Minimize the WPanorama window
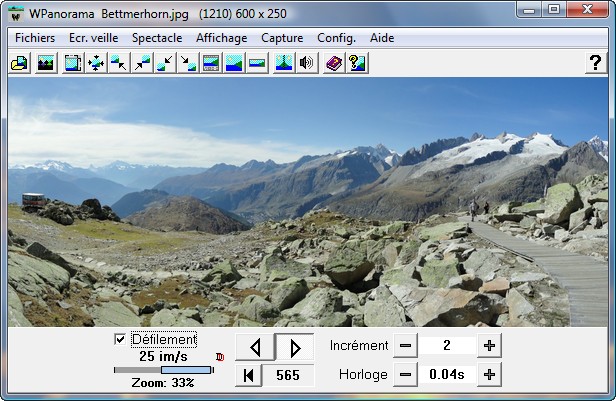616x401 pixels. click(529, 10)
